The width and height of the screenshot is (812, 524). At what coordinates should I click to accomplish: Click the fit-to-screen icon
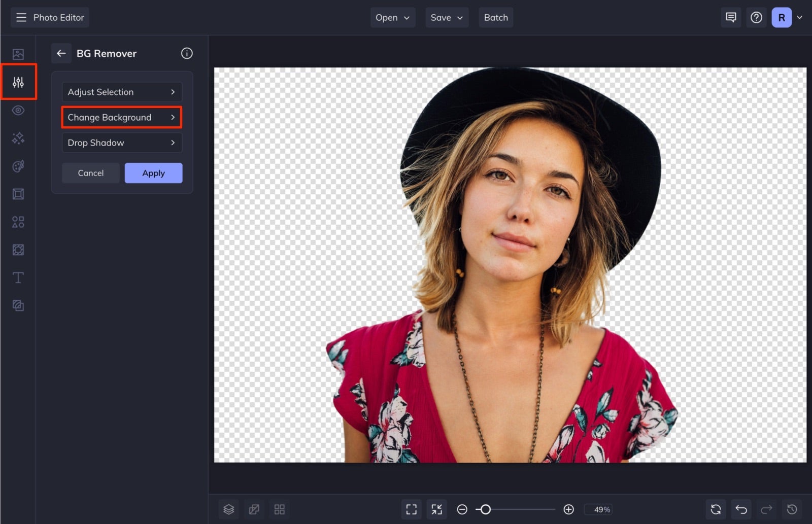(411, 509)
